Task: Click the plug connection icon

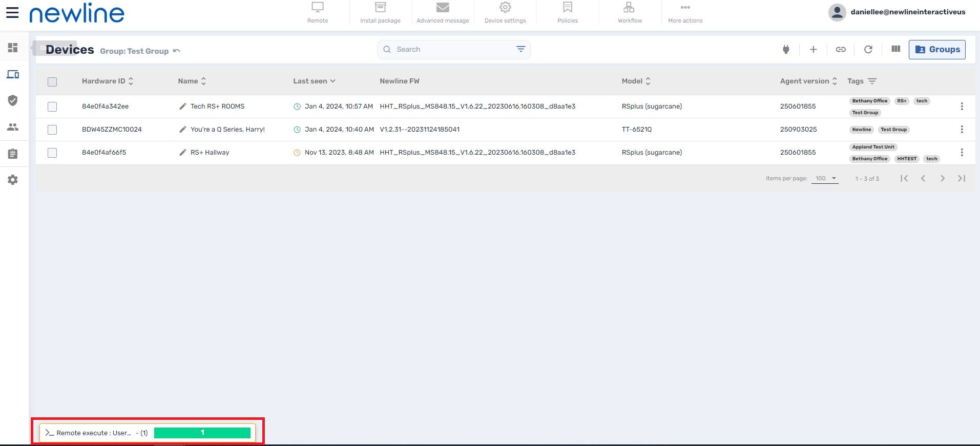Action: 786,50
